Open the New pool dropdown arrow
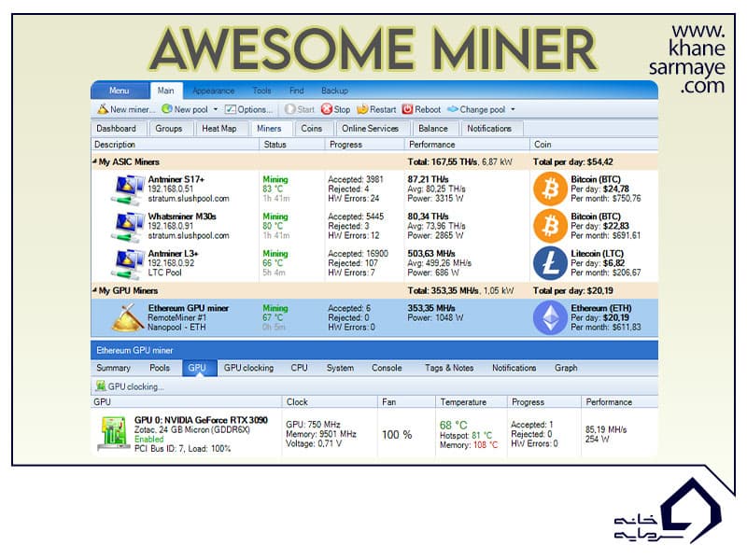This screenshot has width=747, height=560. [216, 109]
